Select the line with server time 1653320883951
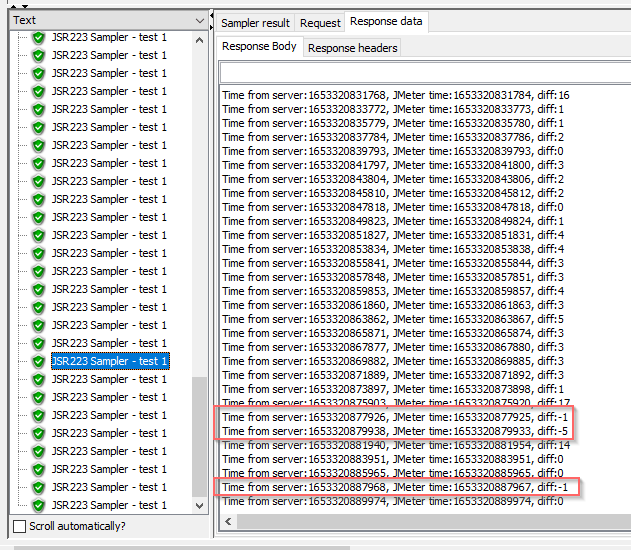 (393, 459)
